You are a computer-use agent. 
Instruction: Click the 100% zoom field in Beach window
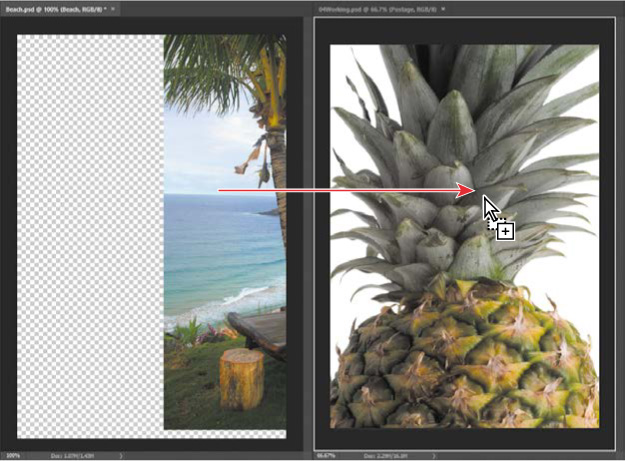tap(13, 455)
